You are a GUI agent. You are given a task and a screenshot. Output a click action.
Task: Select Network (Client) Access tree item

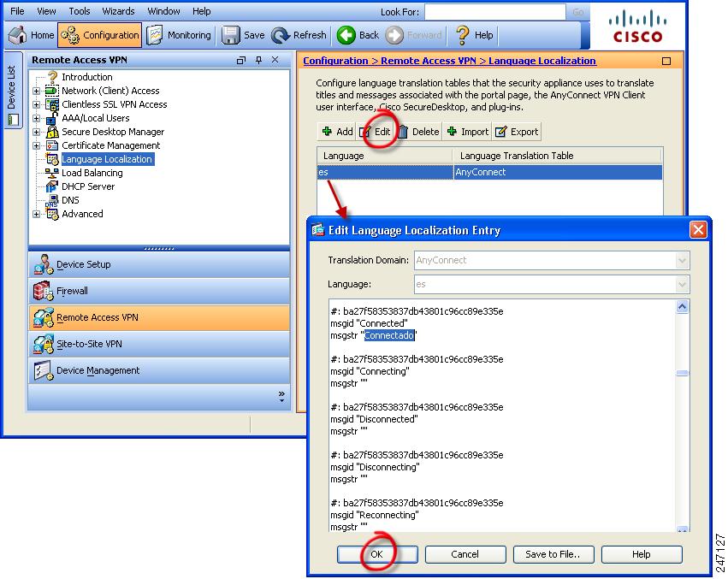[x=110, y=91]
